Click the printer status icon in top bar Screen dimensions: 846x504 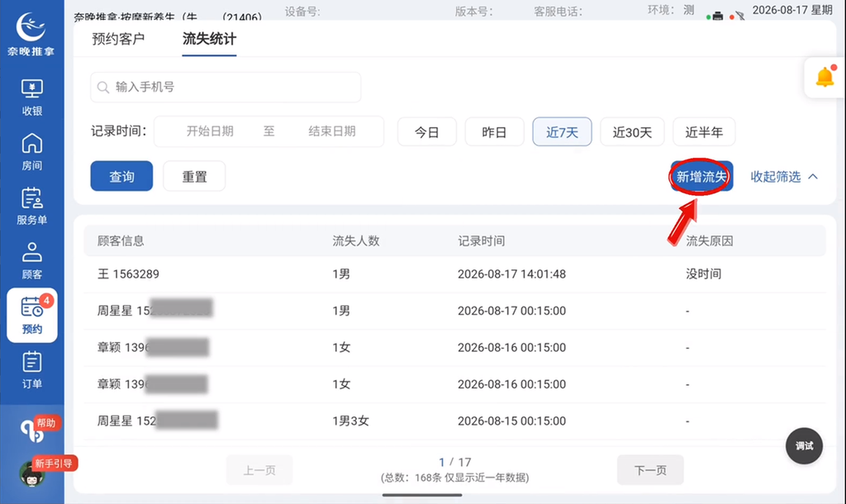718,17
